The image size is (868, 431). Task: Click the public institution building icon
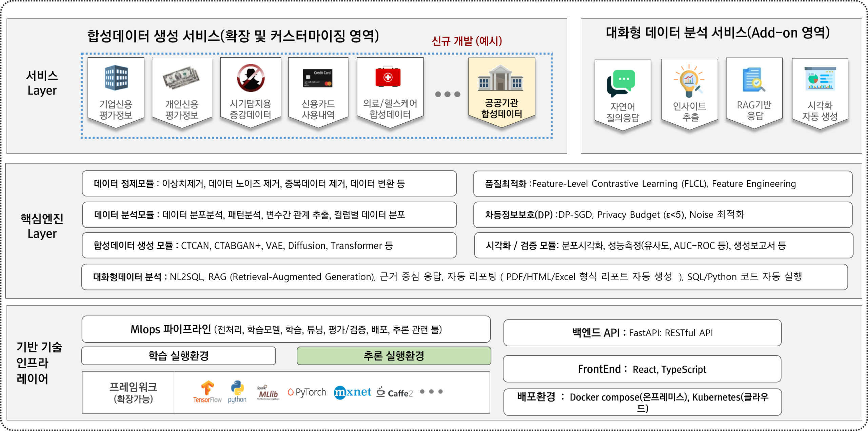(x=501, y=78)
